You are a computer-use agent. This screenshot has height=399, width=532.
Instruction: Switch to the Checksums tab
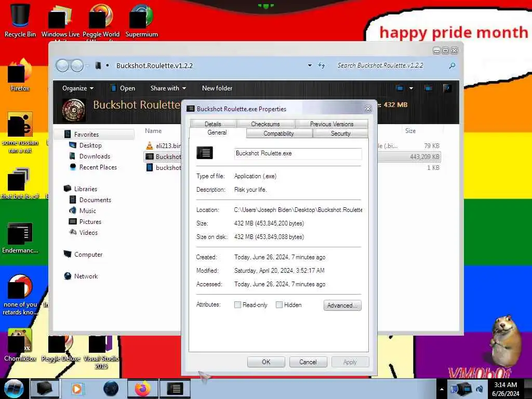[265, 124]
